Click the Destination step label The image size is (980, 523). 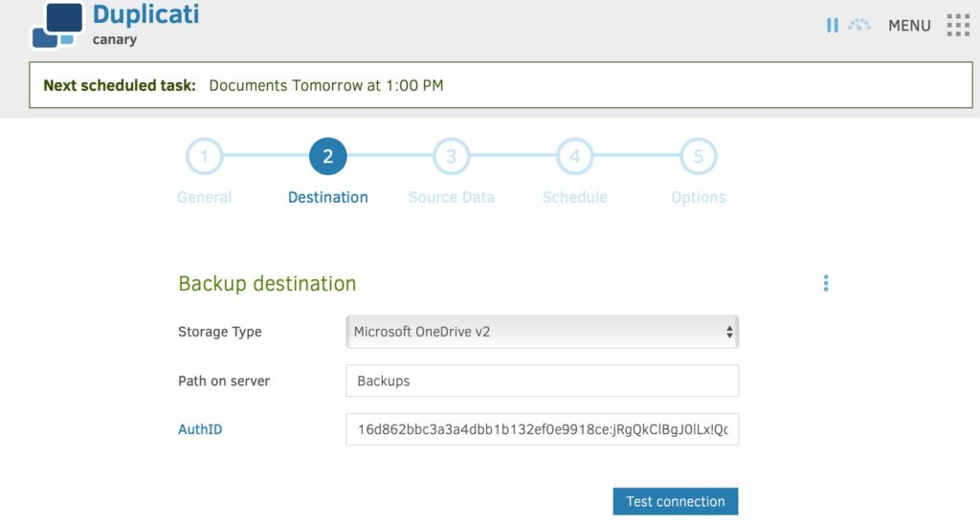328,197
